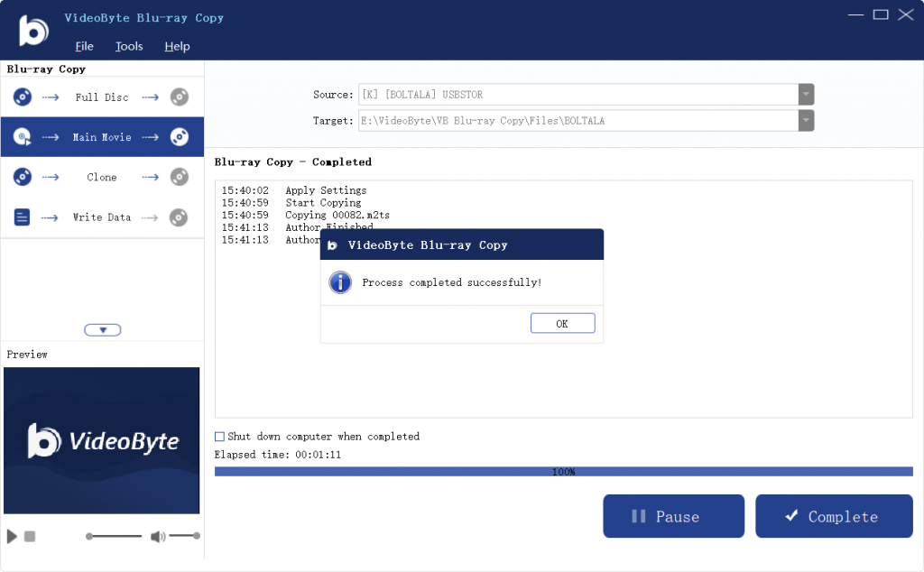Open the Help menu

pos(177,47)
